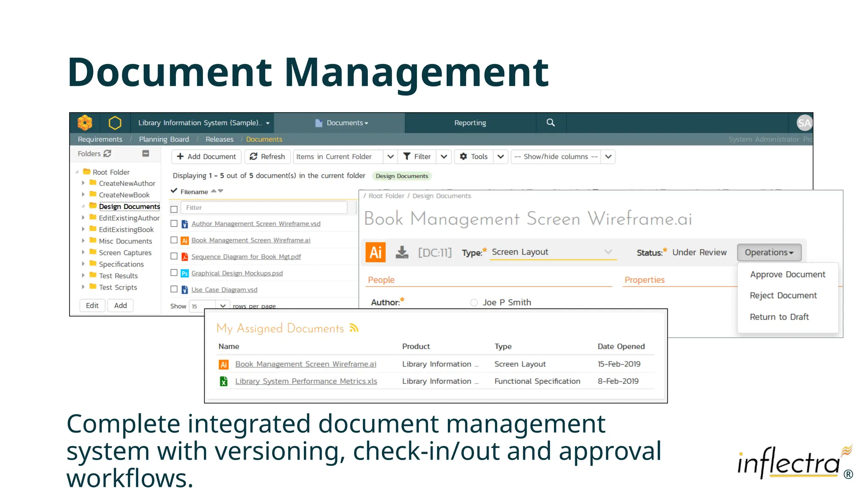Expand the Screen Captures folder
This screenshot has width=868, height=488.
click(x=83, y=252)
